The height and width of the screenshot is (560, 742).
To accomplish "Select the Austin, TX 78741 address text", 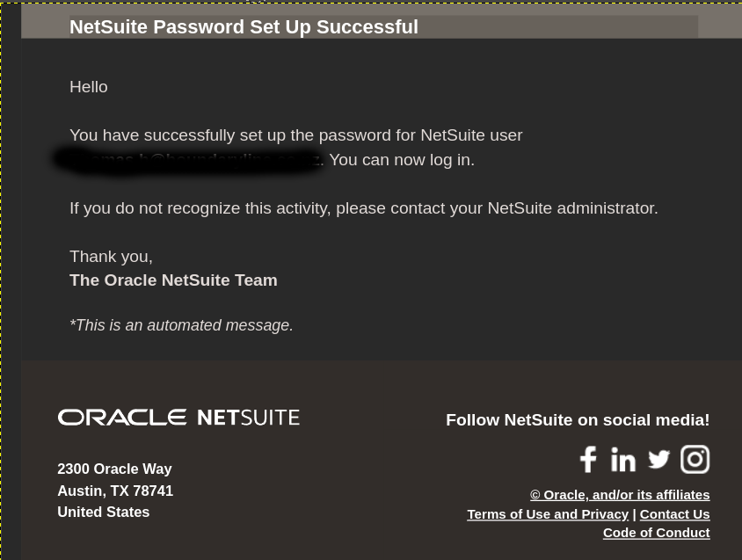I will coord(114,490).
